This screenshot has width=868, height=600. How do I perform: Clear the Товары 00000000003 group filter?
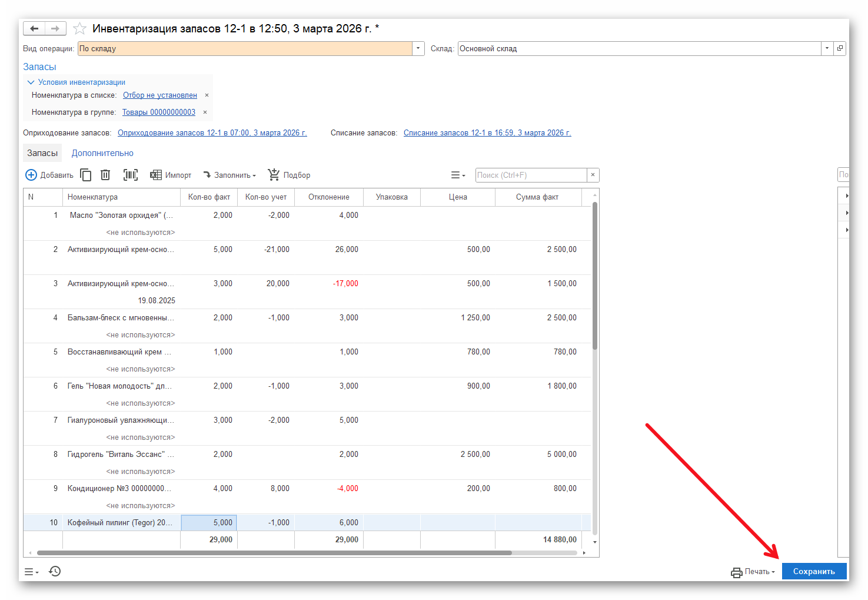click(x=205, y=112)
